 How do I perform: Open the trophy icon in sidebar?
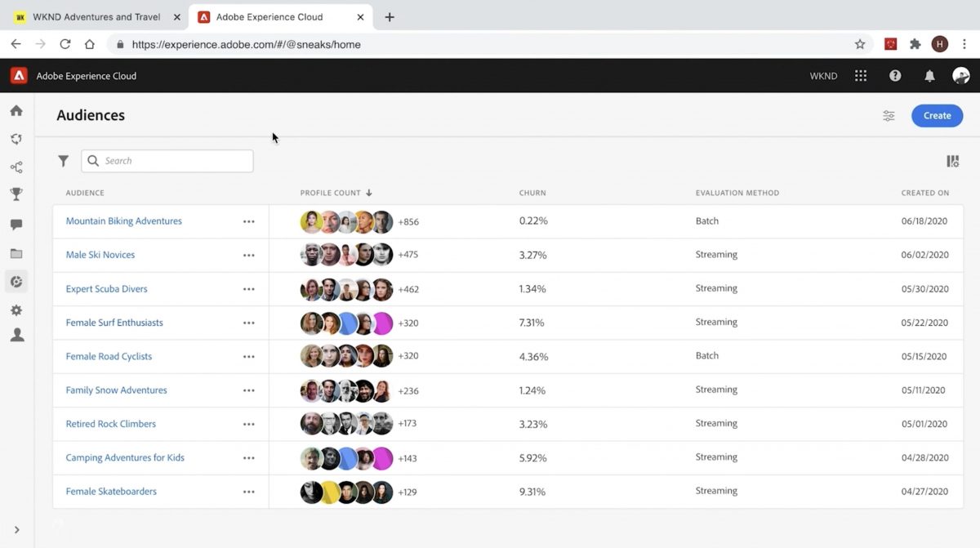pos(16,194)
